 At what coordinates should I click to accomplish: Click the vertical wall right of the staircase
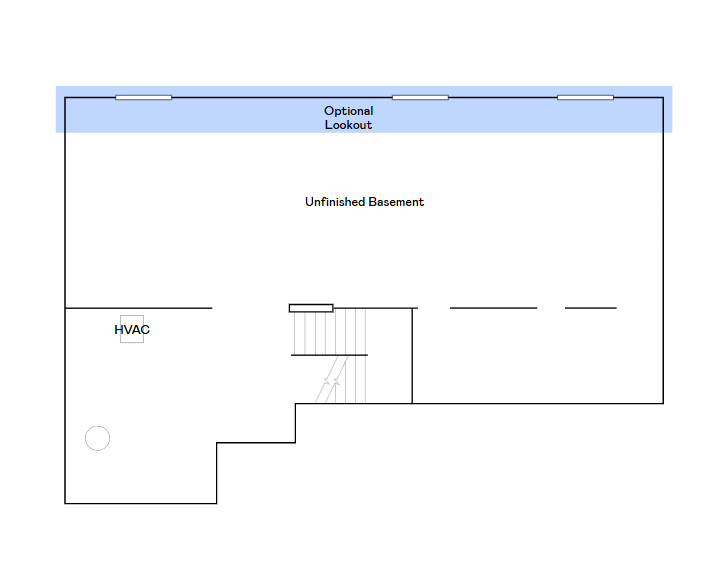click(x=412, y=355)
